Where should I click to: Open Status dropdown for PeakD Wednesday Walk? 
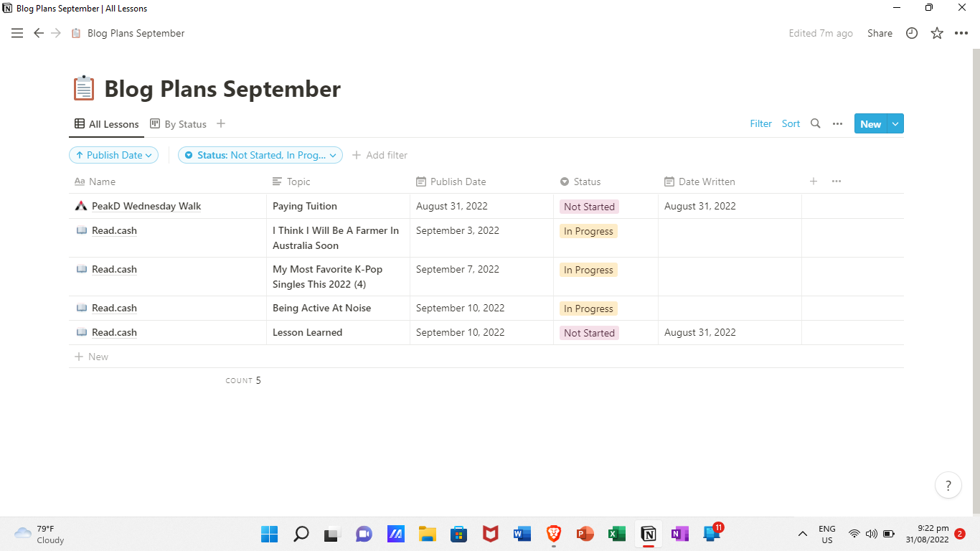pos(589,207)
